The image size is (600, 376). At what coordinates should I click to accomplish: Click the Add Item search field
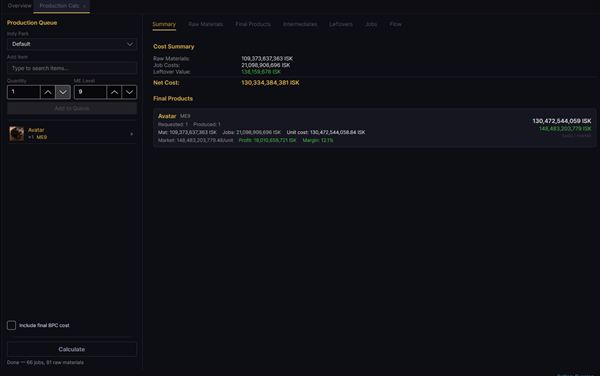click(72, 68)
